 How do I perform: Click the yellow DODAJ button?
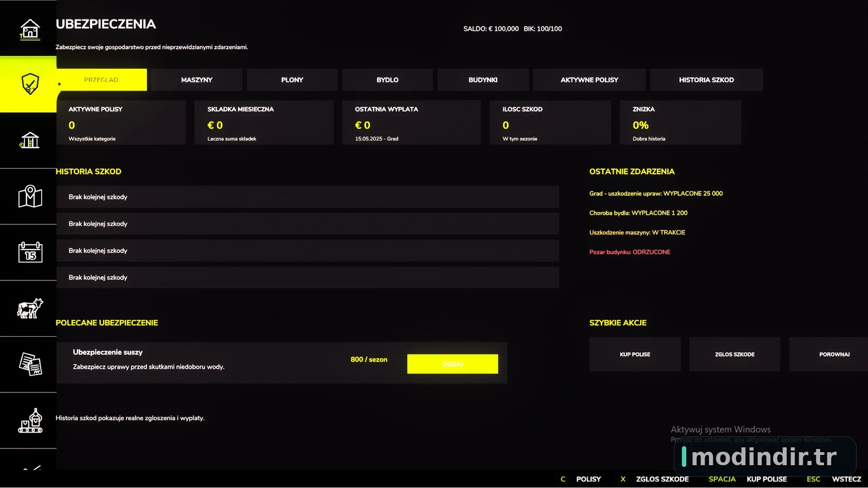click(452, 364)
